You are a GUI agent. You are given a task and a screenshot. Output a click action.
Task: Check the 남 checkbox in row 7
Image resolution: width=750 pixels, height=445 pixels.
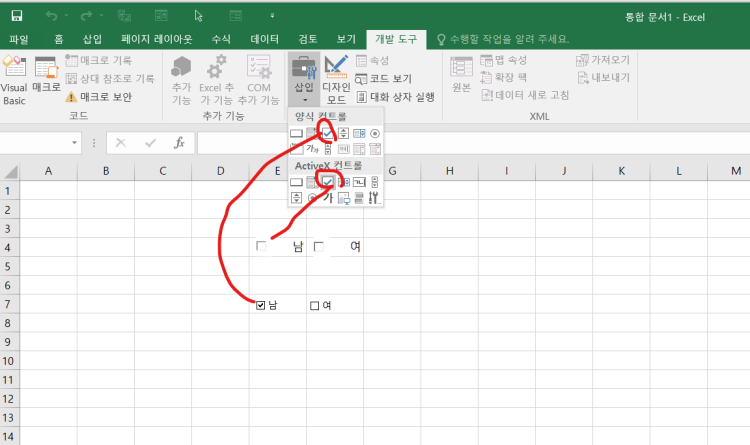coord(262,306)
